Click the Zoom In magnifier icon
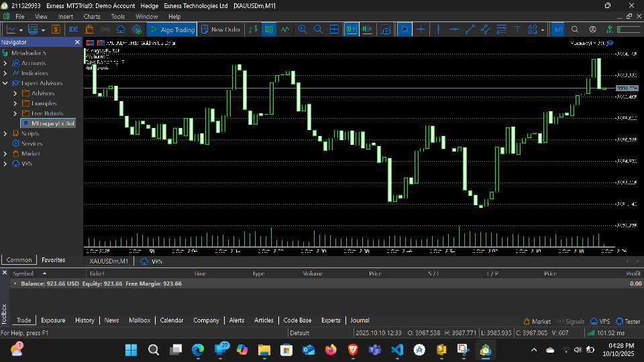Viewport: 644px width, 362px height. (x=303, y=29)
